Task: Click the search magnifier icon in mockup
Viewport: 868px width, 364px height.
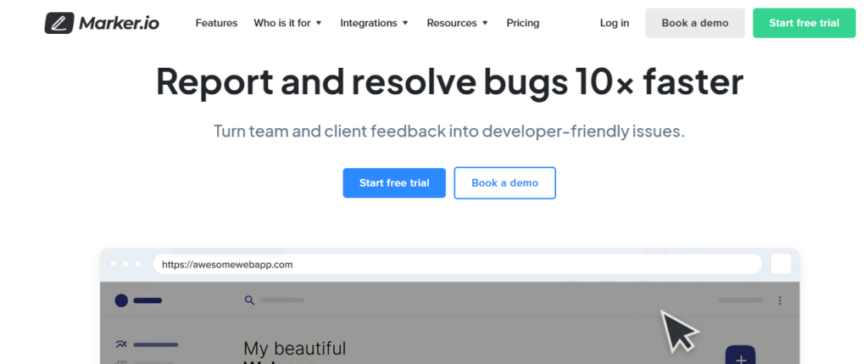Action: click(250, 300)
